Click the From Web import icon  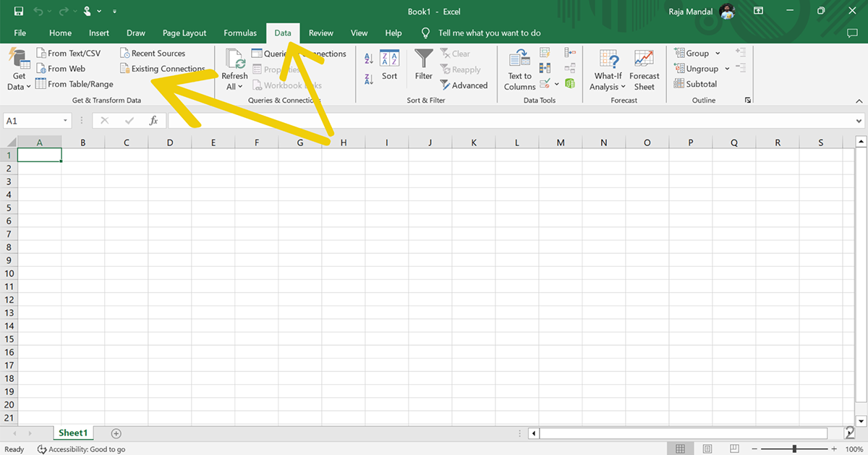(41, 69)
